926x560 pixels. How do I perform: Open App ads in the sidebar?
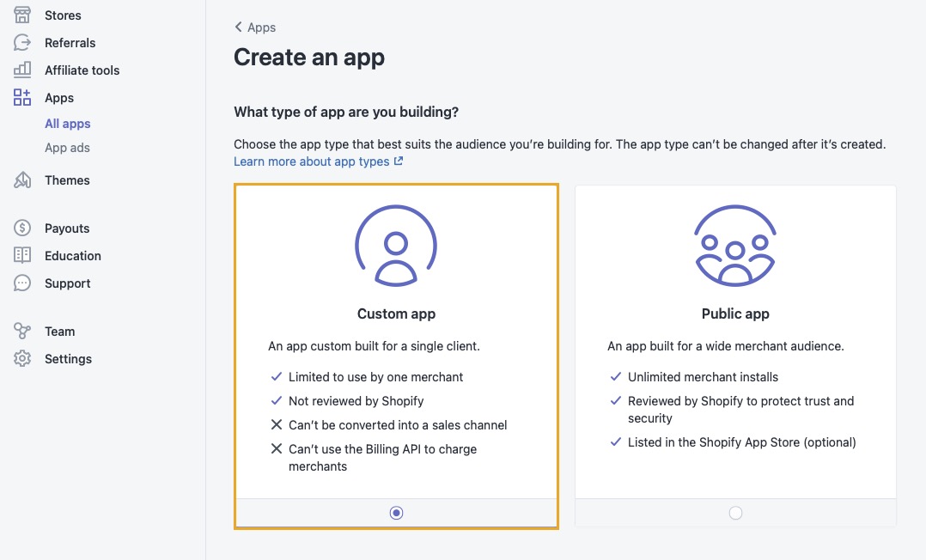pos(67,148)
